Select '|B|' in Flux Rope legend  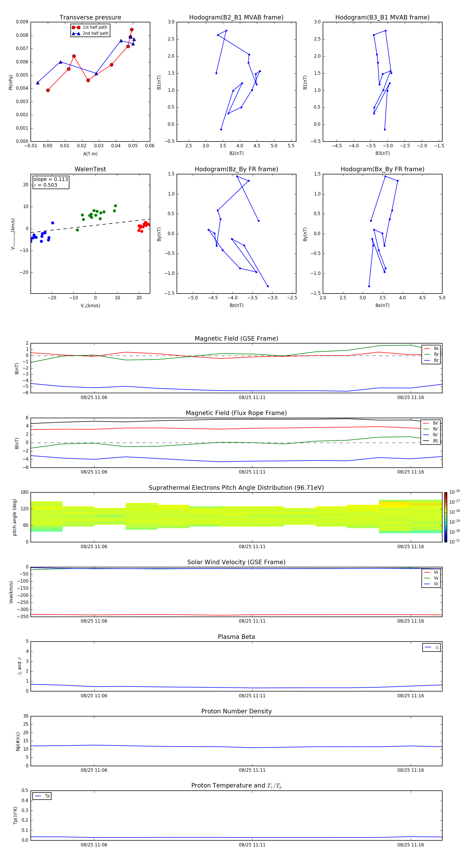(x=431, y=441)
